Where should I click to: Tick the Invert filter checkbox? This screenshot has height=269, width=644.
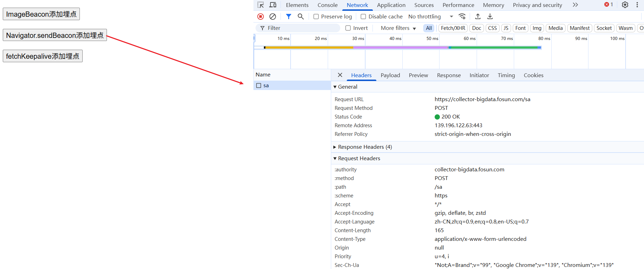[x=348, y=28]
